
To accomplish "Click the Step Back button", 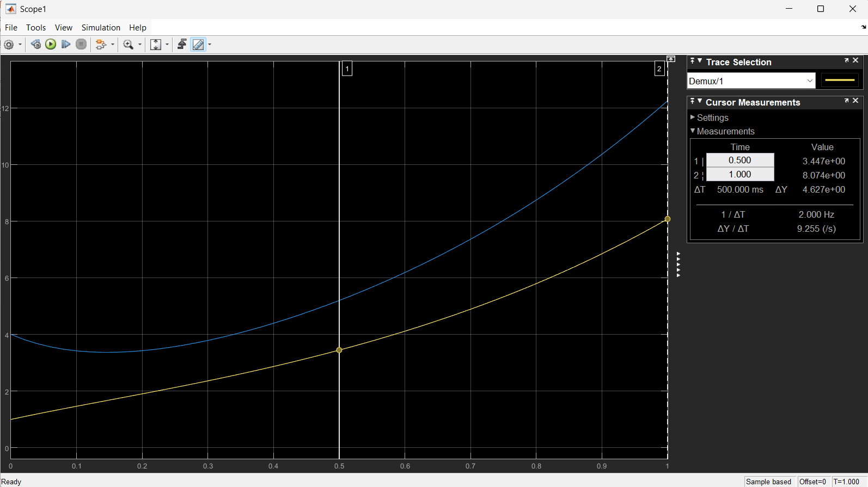I will [36, 45].
